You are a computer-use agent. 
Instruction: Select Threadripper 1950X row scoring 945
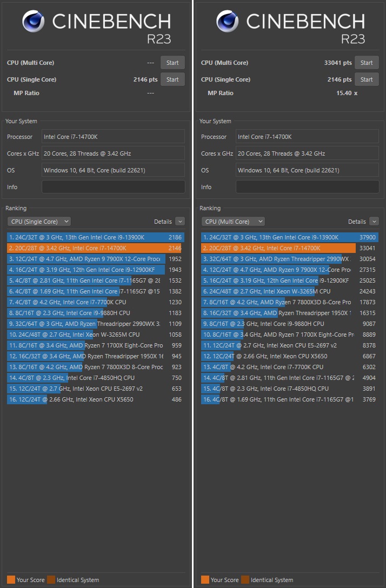95,356
